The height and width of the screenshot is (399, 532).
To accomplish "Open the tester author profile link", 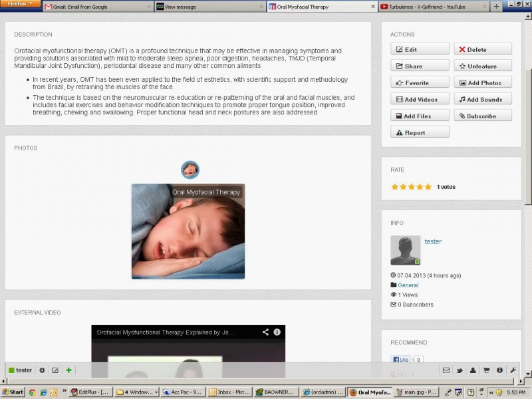I will pos(433,241).
